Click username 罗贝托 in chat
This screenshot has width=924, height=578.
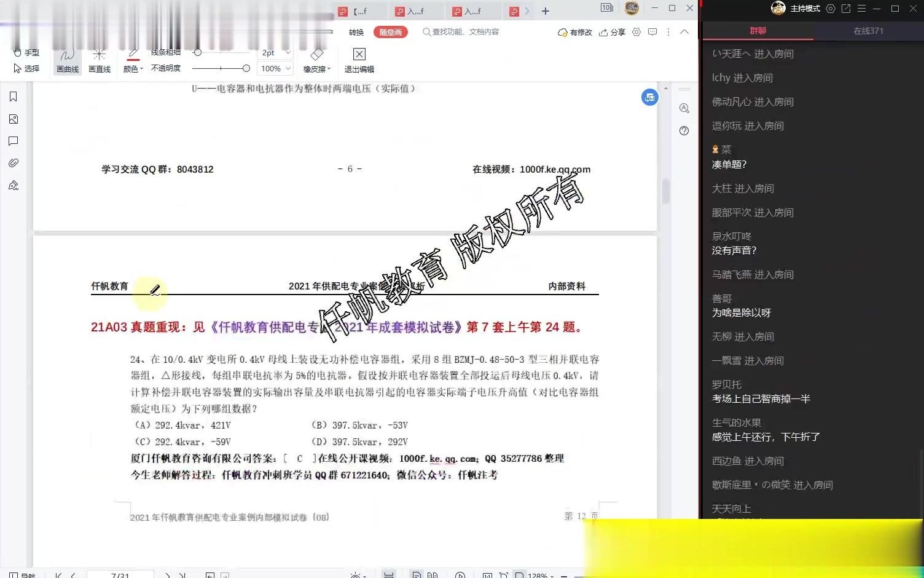tap(727, 384)
